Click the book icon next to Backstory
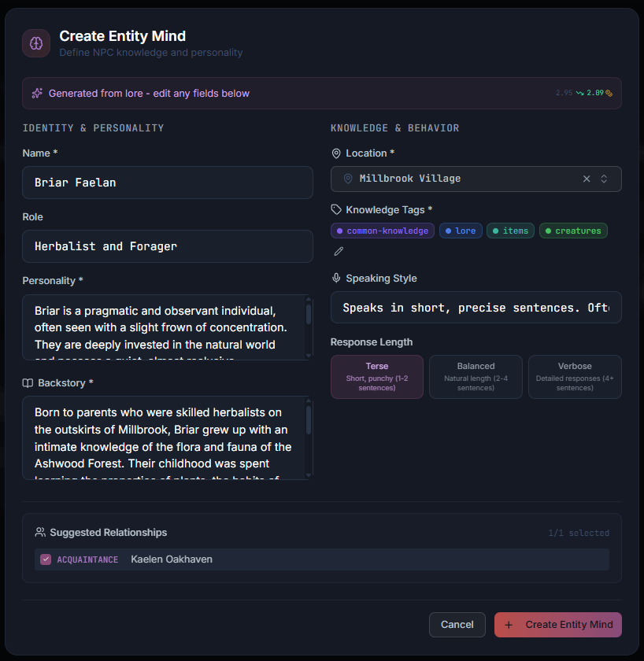This screenshot has width=644, height=661. coord(28,382)
